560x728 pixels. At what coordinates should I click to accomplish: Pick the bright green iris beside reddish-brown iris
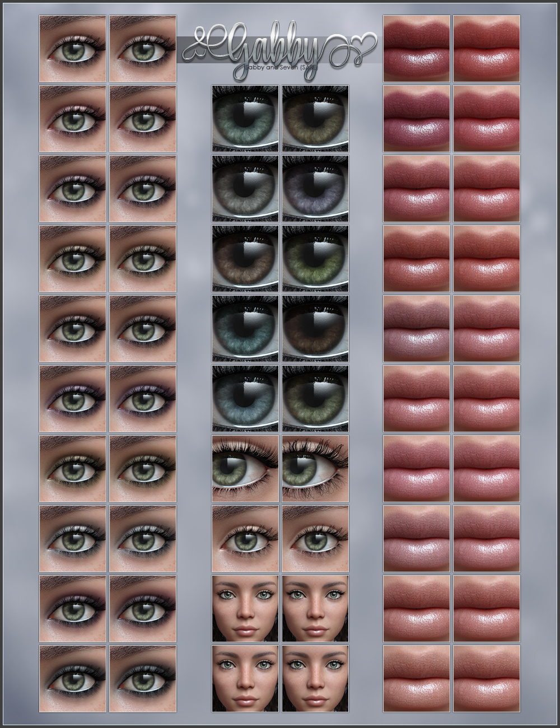click(315, 258)
